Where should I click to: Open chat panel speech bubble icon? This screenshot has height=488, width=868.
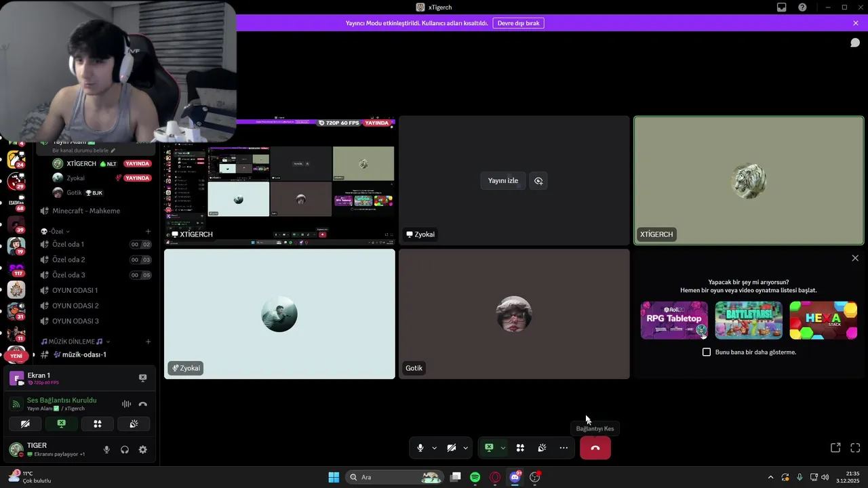[x=855, y=43]
